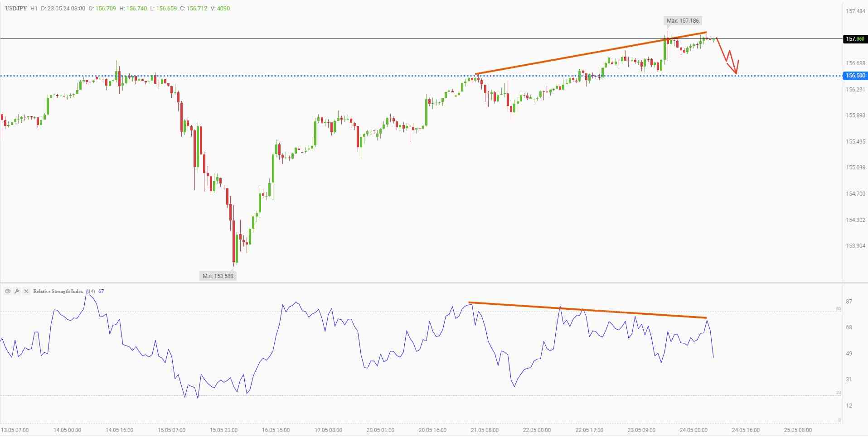Click the RSI scale value 12
868x437 pixels.
[x=849, y=406]
